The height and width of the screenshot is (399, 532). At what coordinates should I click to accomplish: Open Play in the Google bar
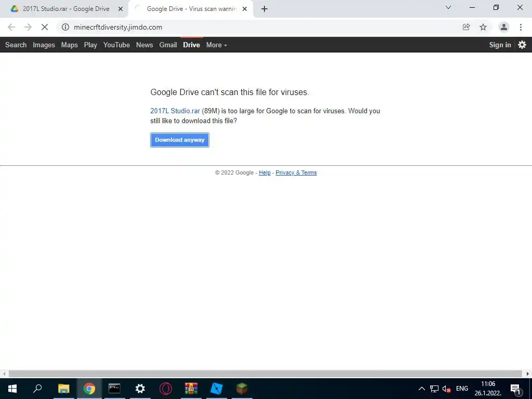(90, 45)
